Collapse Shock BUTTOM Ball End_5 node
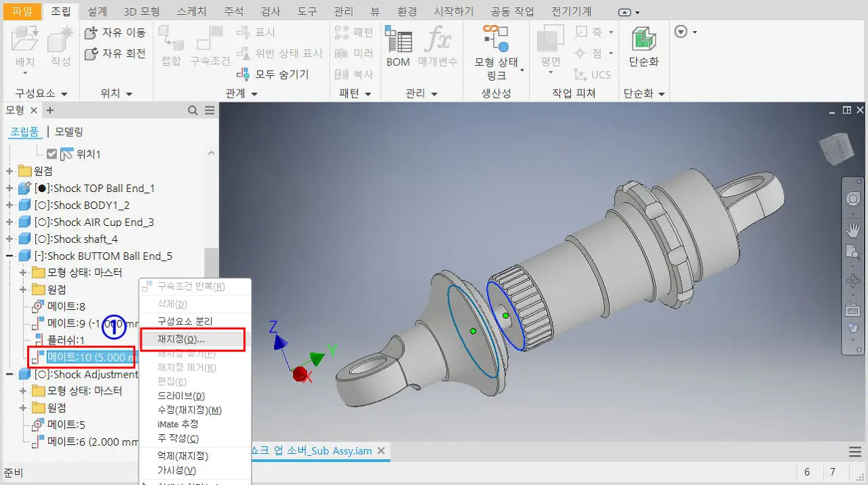Image resolution: width=868 pixels, height=485 pixels. pyautogui.click(x=9, y=256)
